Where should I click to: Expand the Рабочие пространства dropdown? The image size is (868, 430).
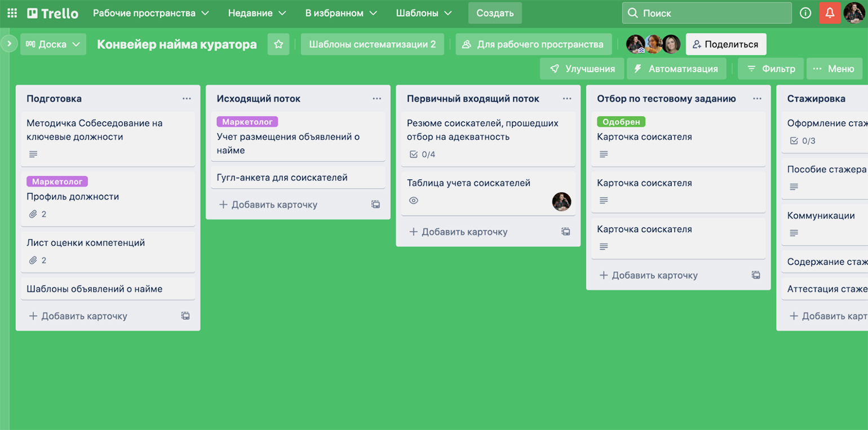[150, 13]
